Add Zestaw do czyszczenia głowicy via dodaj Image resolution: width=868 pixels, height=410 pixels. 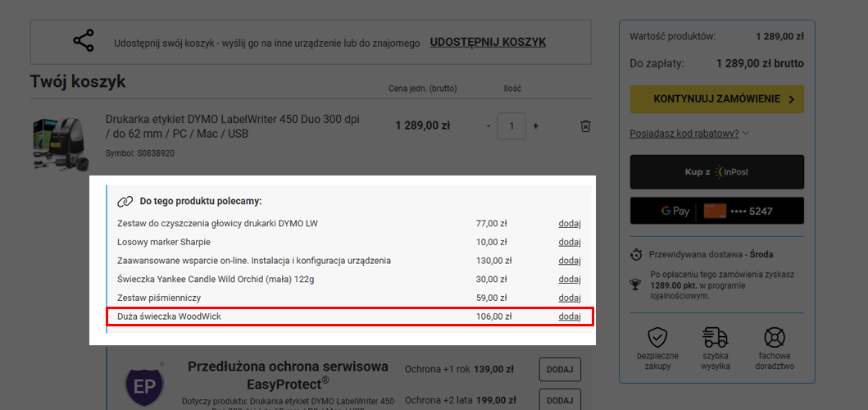[569, 223]
